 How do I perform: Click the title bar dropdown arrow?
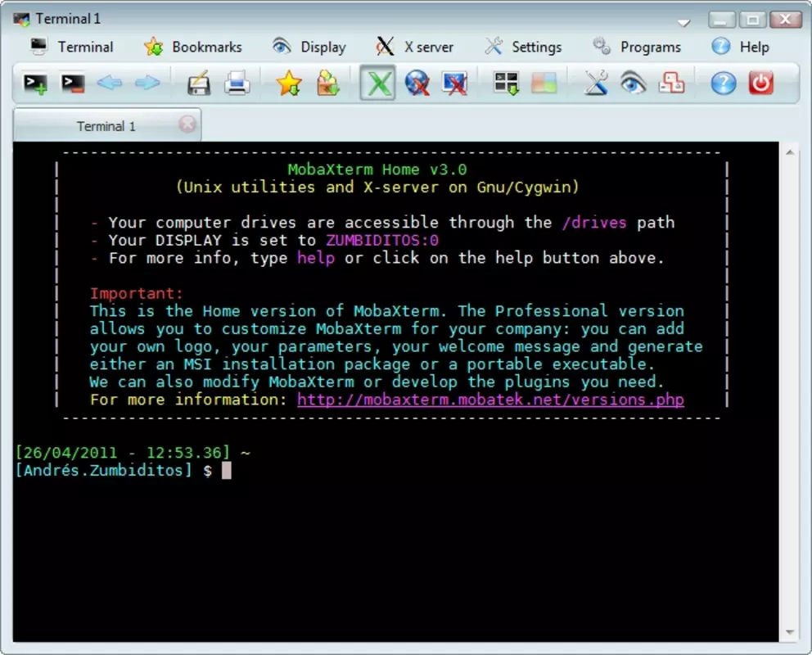coord(683,22)
